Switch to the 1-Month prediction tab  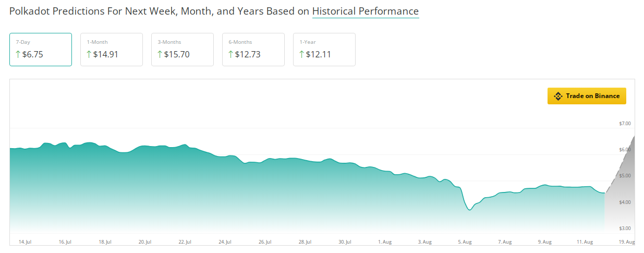click(x=112, y=50)
